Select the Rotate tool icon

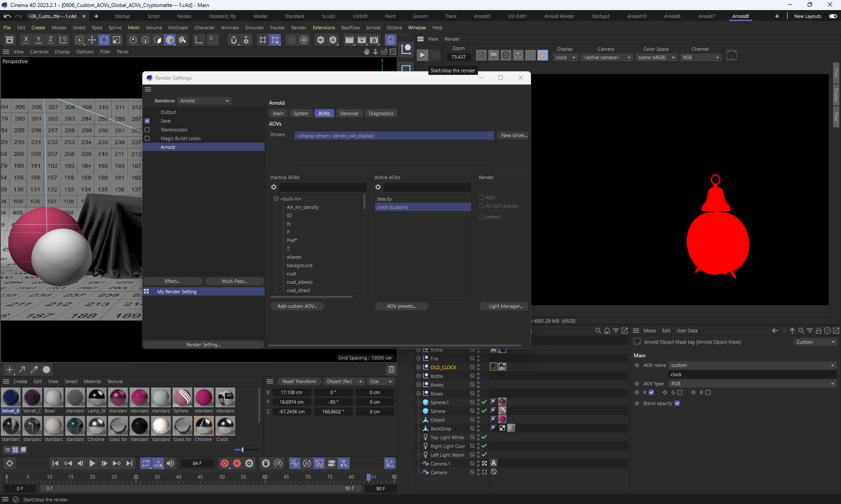(x=104, y=40)
